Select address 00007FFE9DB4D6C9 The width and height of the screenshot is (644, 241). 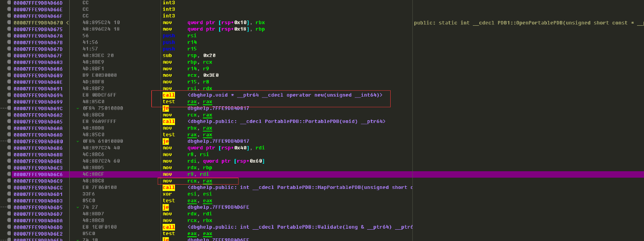(39, 181)
